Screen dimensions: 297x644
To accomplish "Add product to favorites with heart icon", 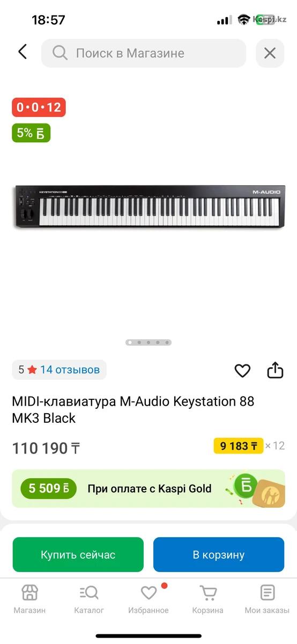I will pyautogui.click(x=242, y=370).
